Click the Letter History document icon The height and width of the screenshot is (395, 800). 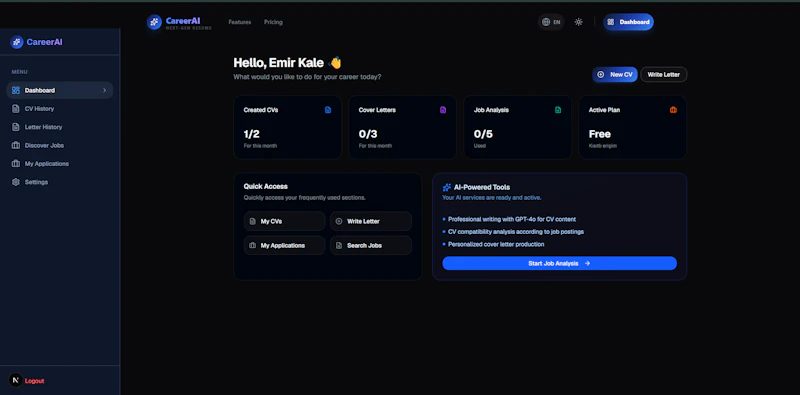(x=16, y=127)
